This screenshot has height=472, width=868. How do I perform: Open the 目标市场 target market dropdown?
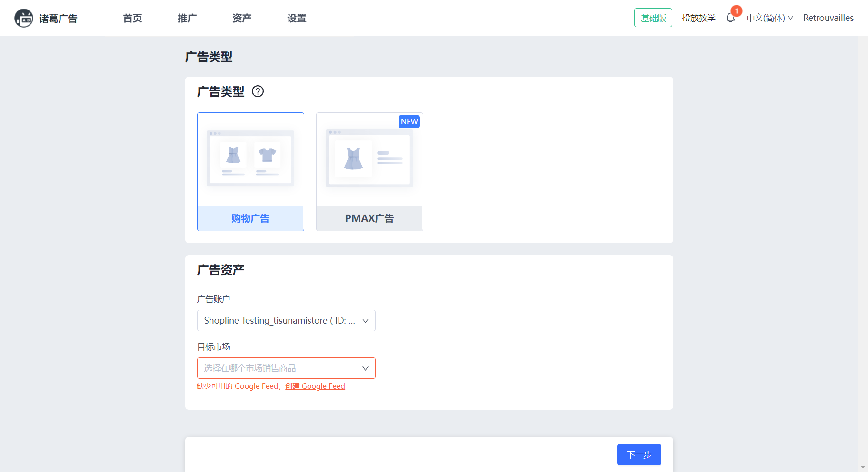coord(286,368)
